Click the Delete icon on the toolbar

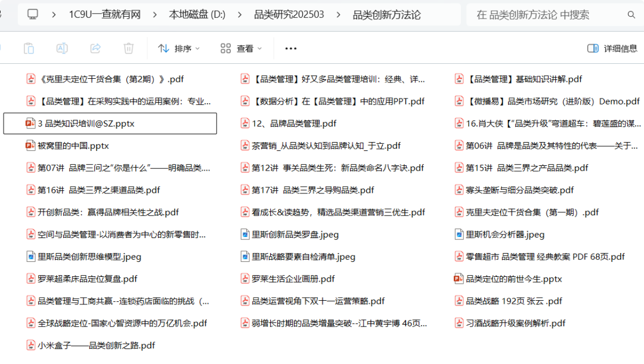coord(128,49)
